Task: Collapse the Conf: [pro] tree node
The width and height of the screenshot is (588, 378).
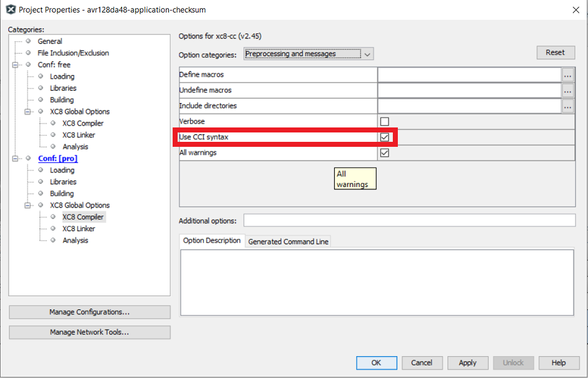Action: point(16,159)
